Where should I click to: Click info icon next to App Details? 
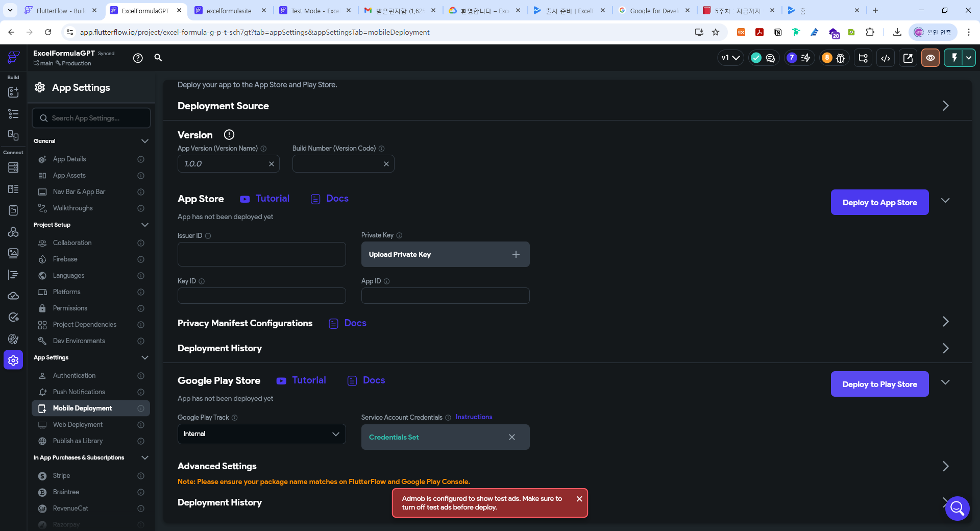click(141, 159)
